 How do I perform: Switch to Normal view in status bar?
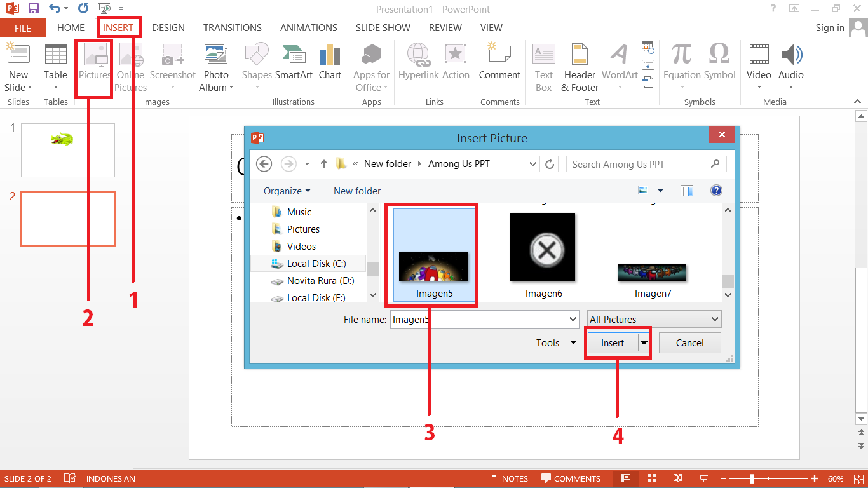[x=626, y=478]
